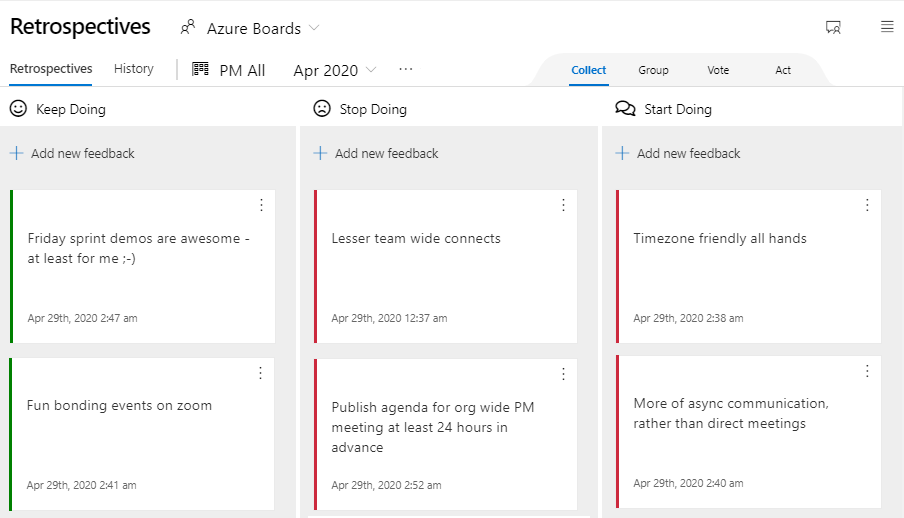Add new feedback under Stop Doing
Viewport: 904px width, 518px height.
[377, 153]
